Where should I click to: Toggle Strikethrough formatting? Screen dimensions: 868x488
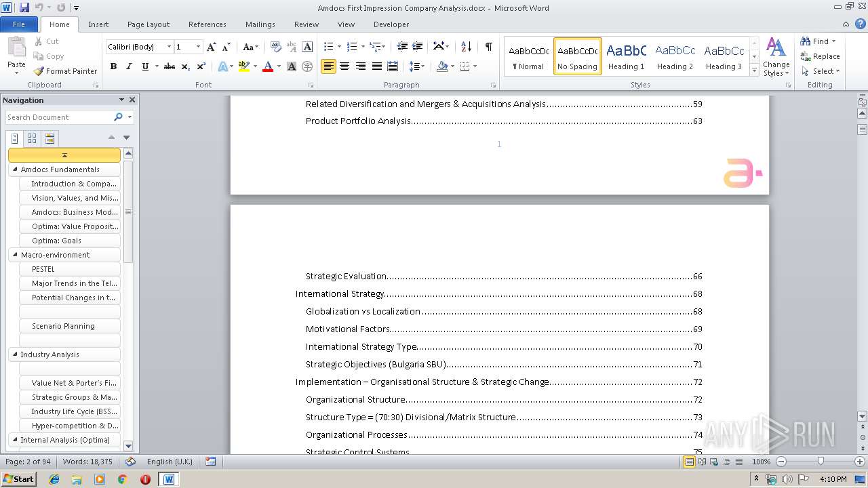click(170, 66)
